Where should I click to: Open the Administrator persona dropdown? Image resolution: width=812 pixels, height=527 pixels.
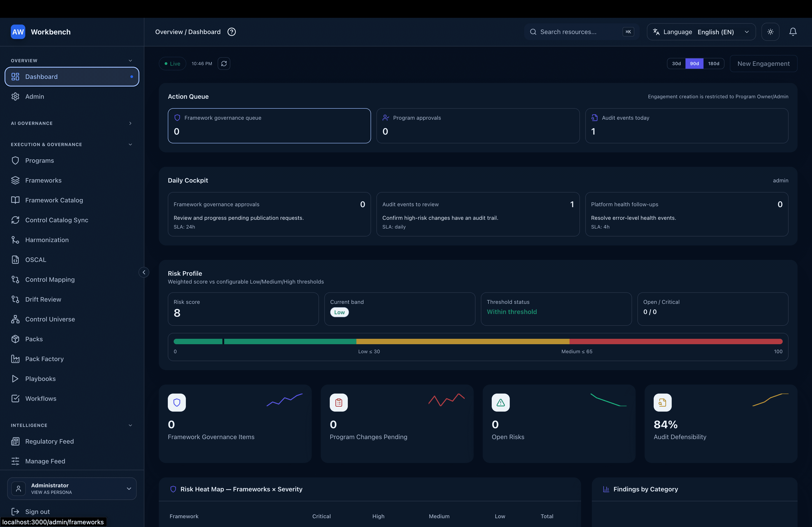[72, 488]
